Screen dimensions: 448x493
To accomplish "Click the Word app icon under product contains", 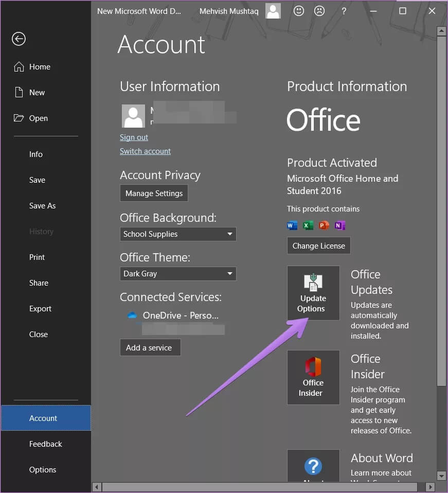I will click(292, 225).
